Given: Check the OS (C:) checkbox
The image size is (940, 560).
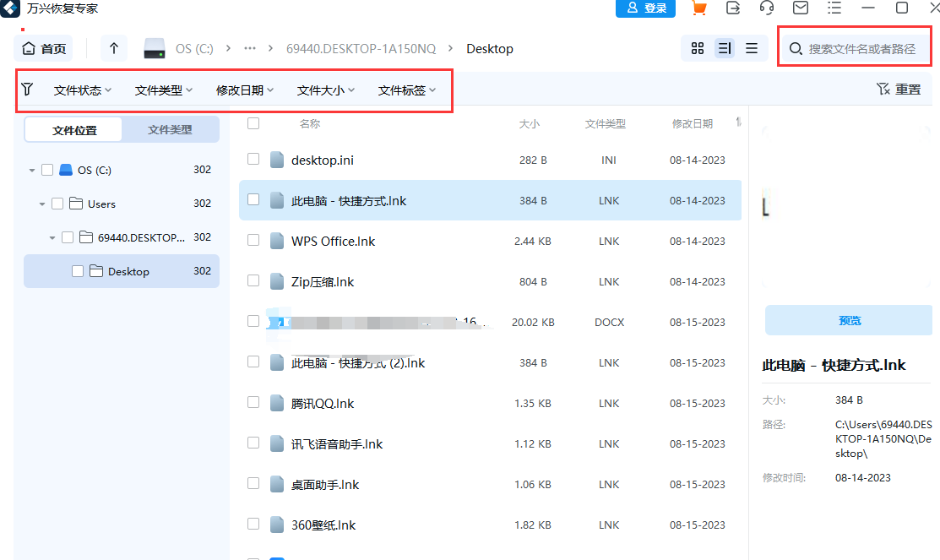Looking at the screenshot, I should pos(46,169).
